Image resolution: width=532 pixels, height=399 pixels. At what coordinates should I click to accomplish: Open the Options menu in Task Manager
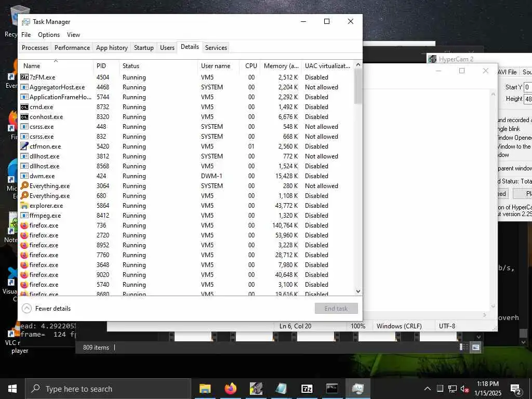click(x=49, y=35)
